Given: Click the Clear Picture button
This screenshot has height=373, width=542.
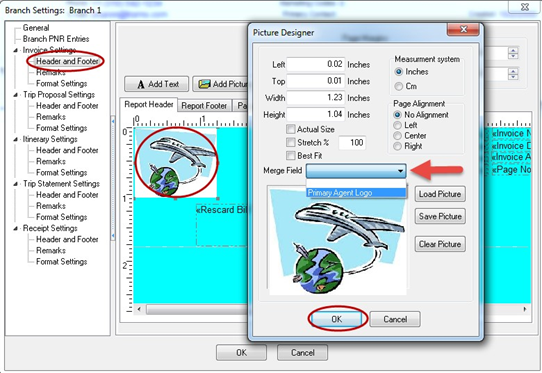Looking at the screenshot, I should (440, 244).
